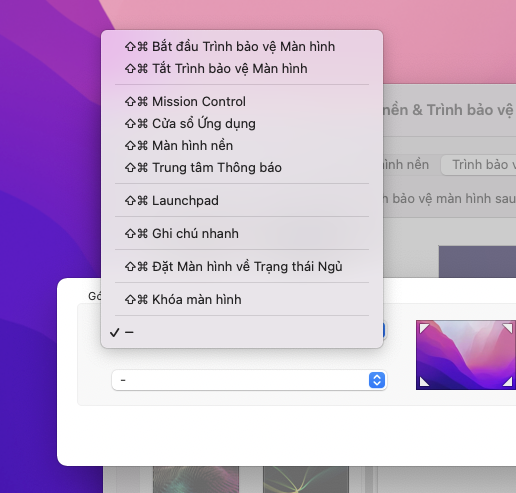Click top-right corner marker on preview thumbnail
This screenshot has width=516, height=493.
coord(507,328)
